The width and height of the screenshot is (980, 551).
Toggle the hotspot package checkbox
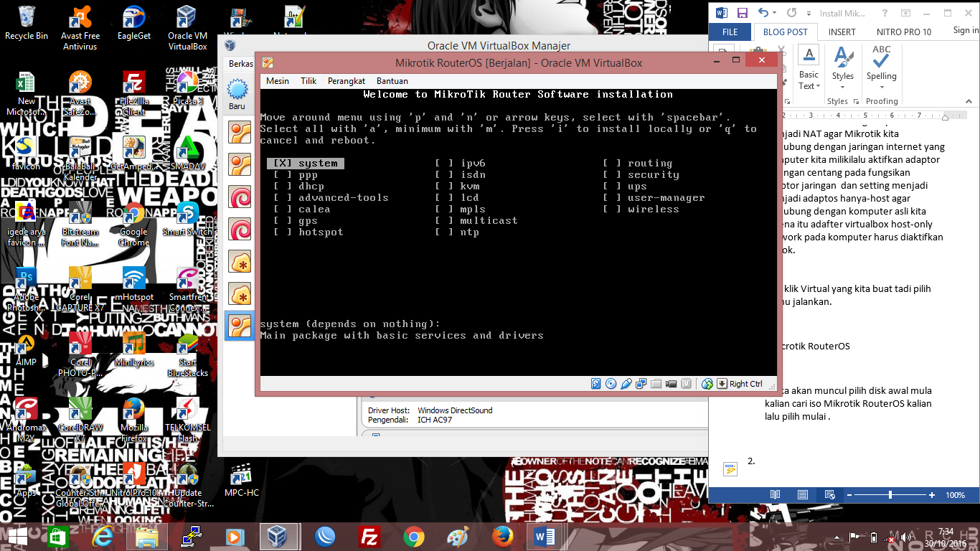coord(282,232)
